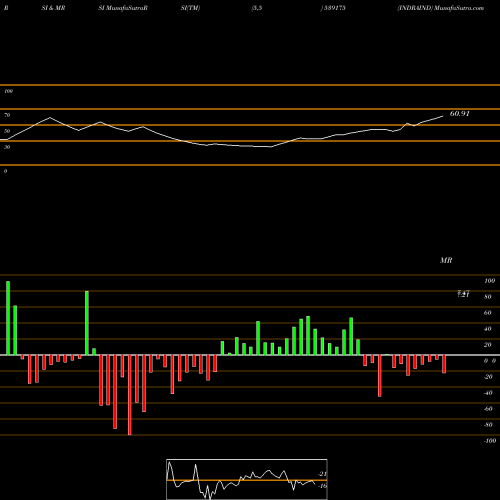
Task: Click the tallest green MR bar at far left
Action: 8,318
